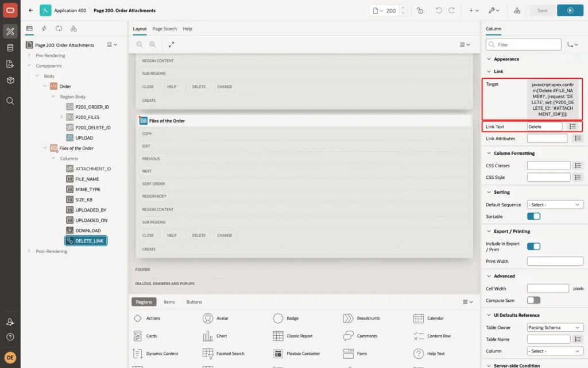Switch to the Page Search tab
Screen dimensions: 588x368
coord(164,29)
